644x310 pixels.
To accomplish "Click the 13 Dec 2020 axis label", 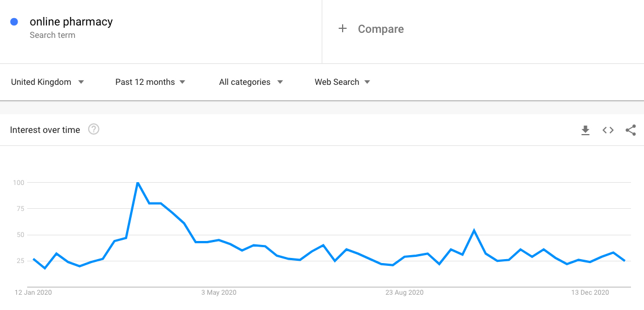I will (591, 292).
